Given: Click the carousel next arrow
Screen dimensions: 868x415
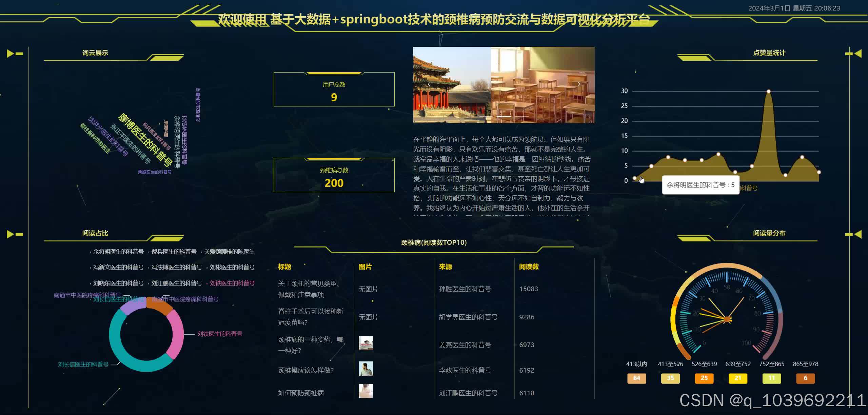Looking at the screenshot, I should pyautogui.click(x=579, y=84).
